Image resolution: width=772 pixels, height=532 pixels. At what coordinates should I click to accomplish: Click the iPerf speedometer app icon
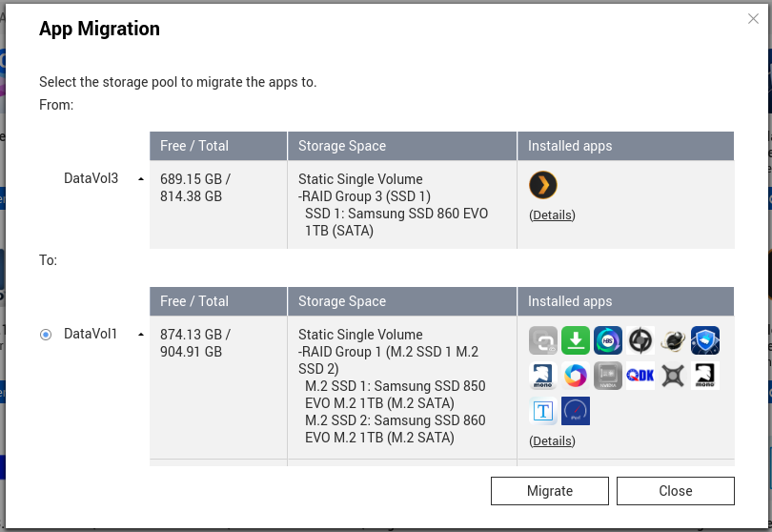click(576, 411)
